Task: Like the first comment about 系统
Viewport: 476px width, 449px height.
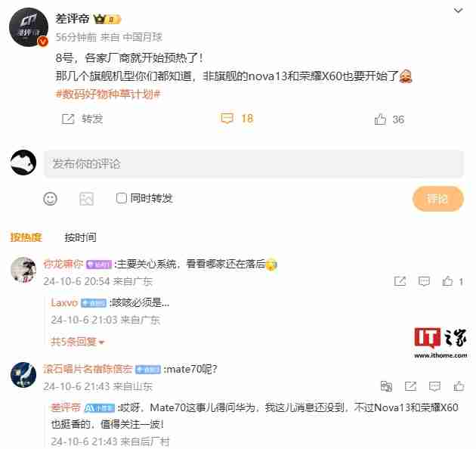Action: click(447, 281)
